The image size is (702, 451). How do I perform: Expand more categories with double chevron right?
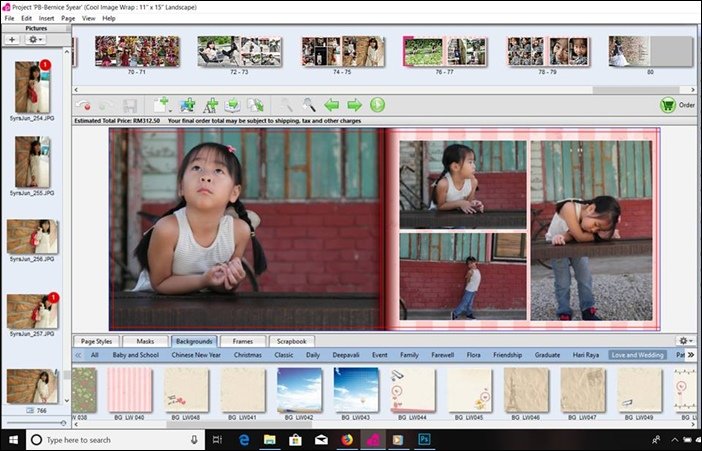coord(691,355)
